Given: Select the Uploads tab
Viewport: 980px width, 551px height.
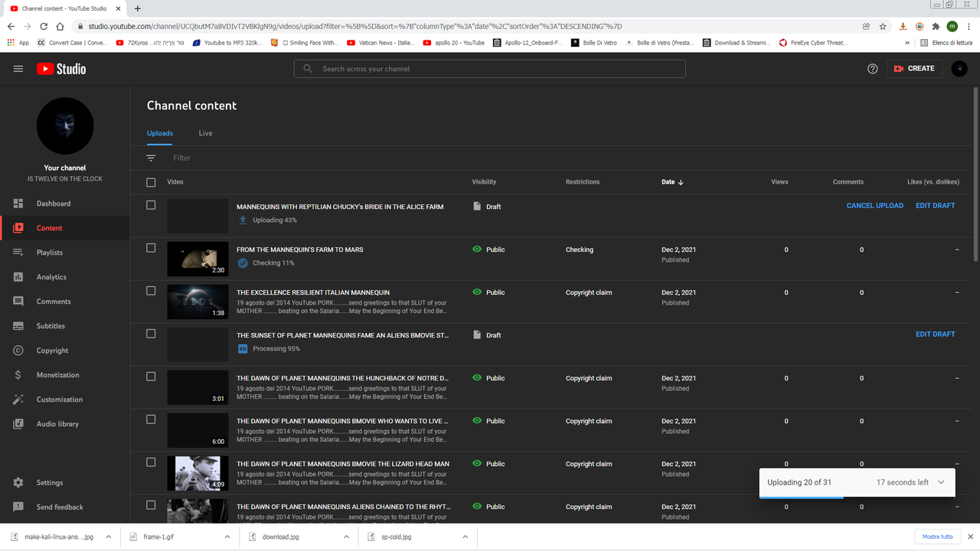Looking at the screenshot, I should tap(160, 133).
